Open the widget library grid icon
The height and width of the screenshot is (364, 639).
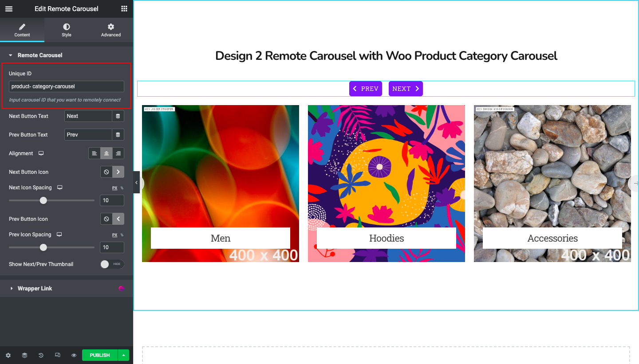124,9
